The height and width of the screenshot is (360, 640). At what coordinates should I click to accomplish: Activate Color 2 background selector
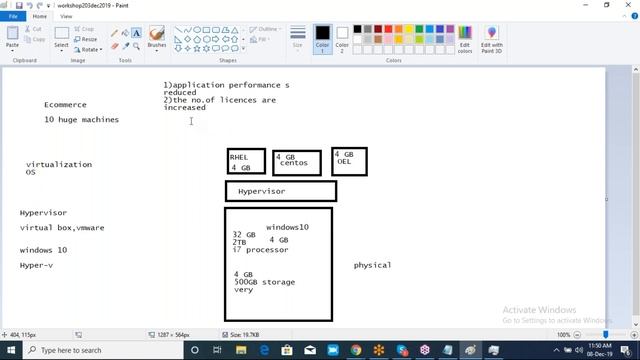click(342, 39)
